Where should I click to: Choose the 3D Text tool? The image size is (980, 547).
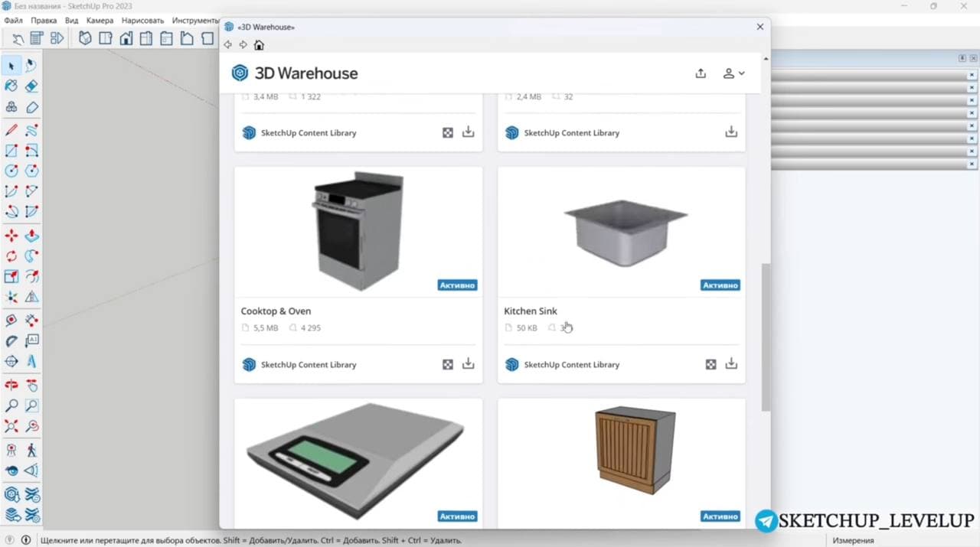click(31, 361)
